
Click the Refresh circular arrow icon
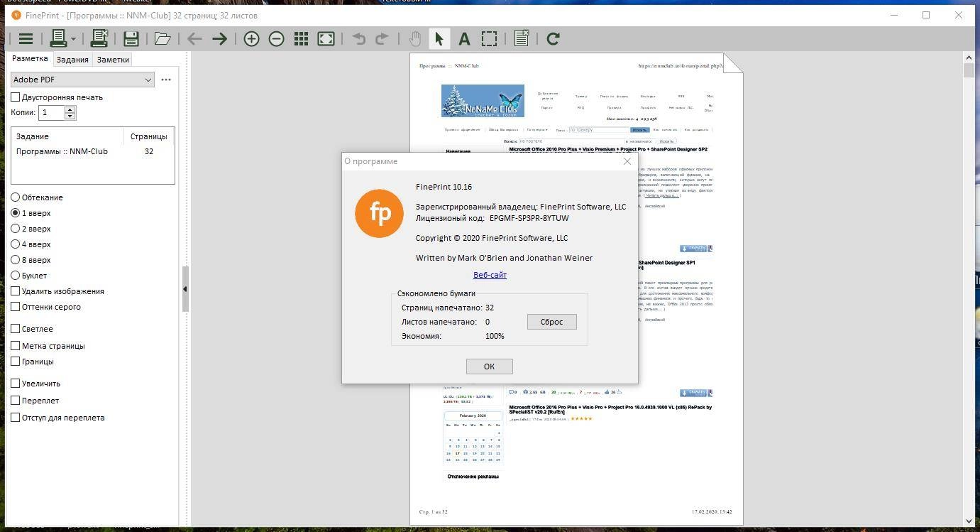(554, 39)
